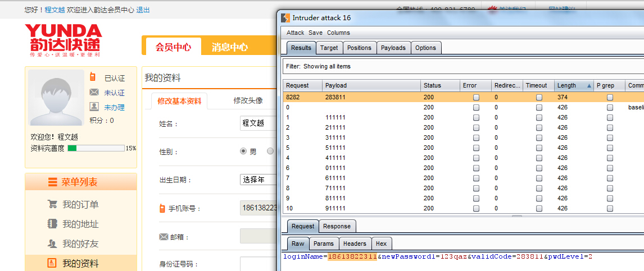The height and width of the screenshot is (271, 644).
Task: Toggle Timeout checkbox for payload 211111
Action: coord(539,127)
